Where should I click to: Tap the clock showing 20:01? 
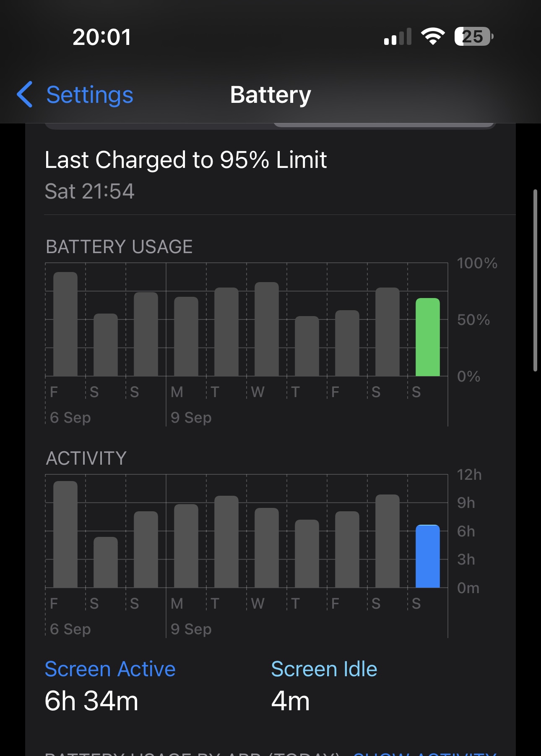click(x=102, y=37)
